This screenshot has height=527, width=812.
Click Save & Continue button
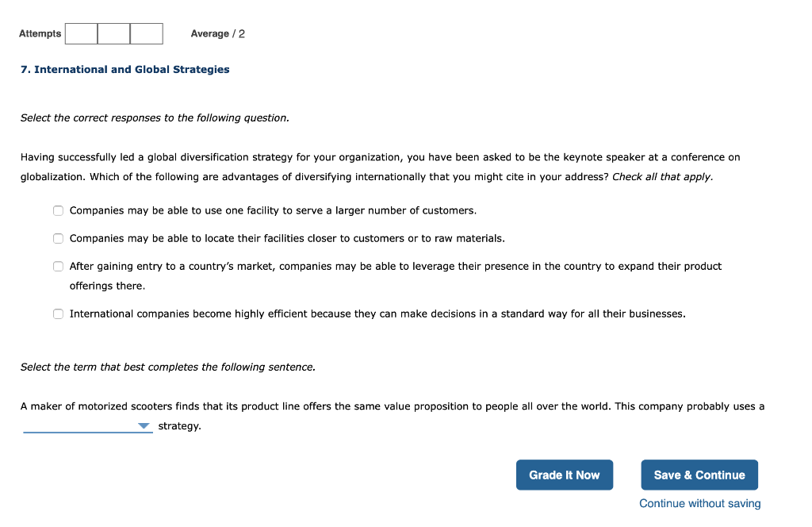pyautogui.click(x=699, y=475)
